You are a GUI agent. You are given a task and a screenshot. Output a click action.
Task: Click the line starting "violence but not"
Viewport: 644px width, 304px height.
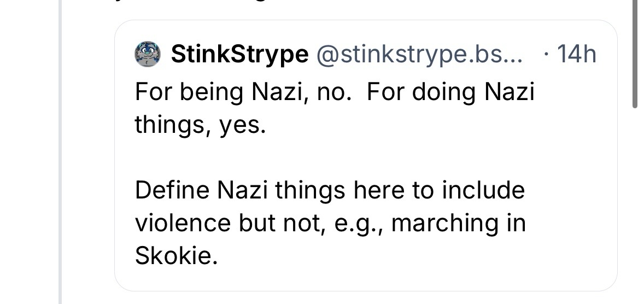(x=330, y=223)
